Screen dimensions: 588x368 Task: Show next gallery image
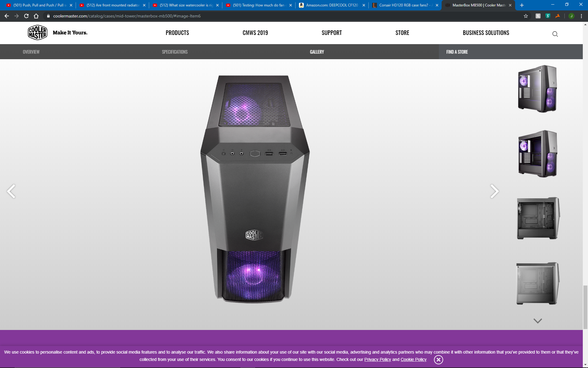click(495, 191)
